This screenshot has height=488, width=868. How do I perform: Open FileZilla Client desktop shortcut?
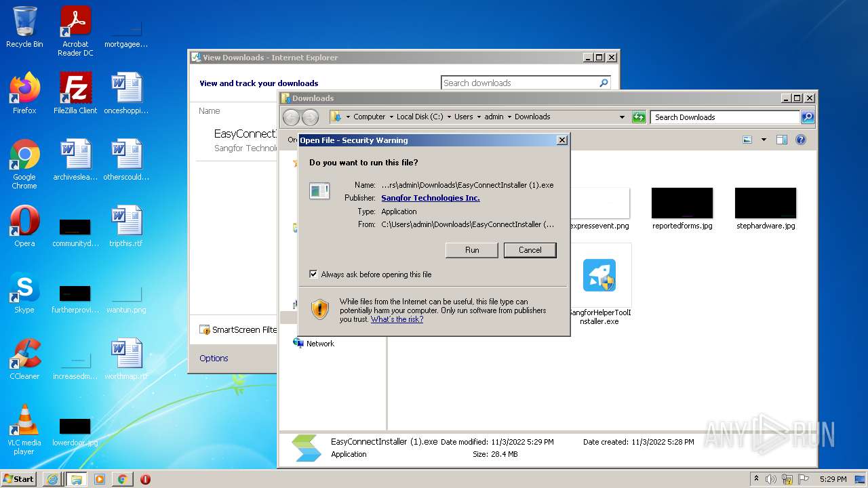(75, 93)
